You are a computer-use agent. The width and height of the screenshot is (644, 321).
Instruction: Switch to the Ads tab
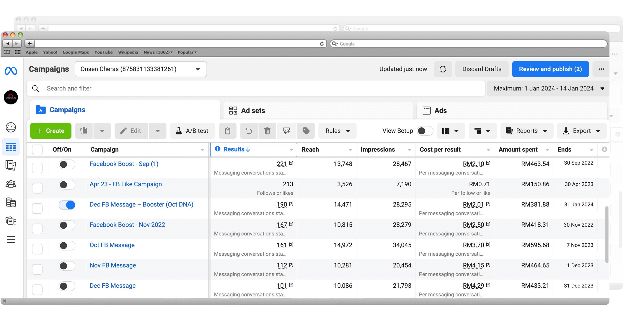512,110
